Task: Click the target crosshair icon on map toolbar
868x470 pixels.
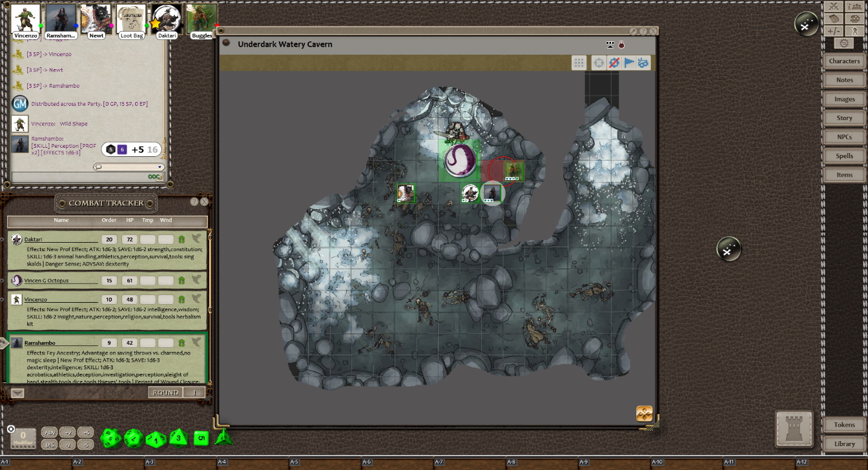Action: [599, 63]
